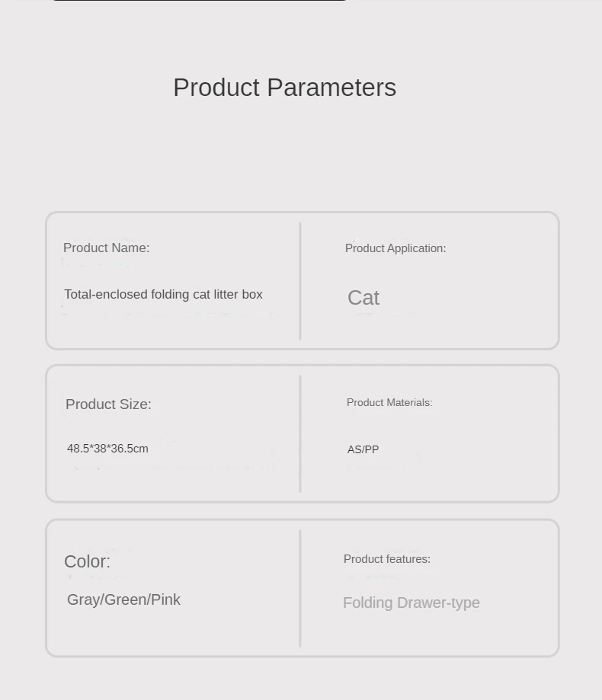Select the Product Materials label
The image size is (602, 700).
(389, 403)
